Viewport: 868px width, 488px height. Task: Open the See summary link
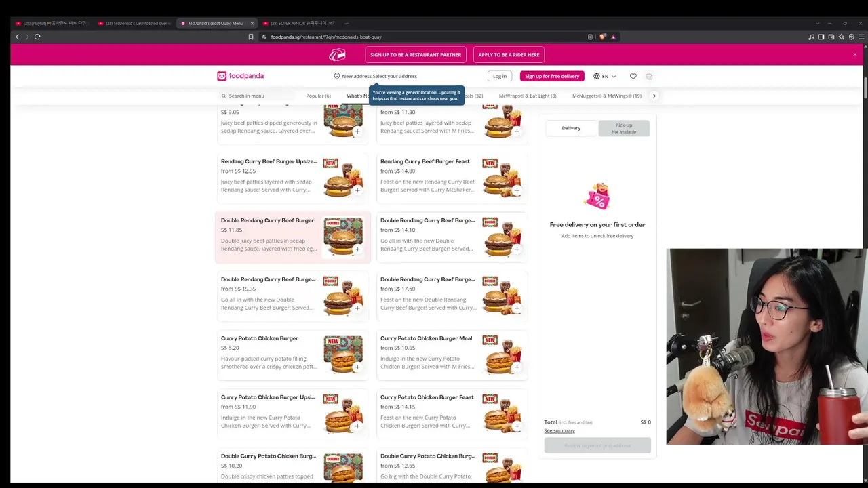pos(559,430)
